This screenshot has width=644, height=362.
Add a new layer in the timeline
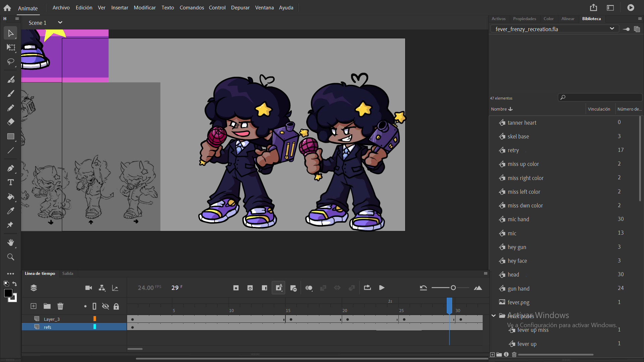[33, 306]
